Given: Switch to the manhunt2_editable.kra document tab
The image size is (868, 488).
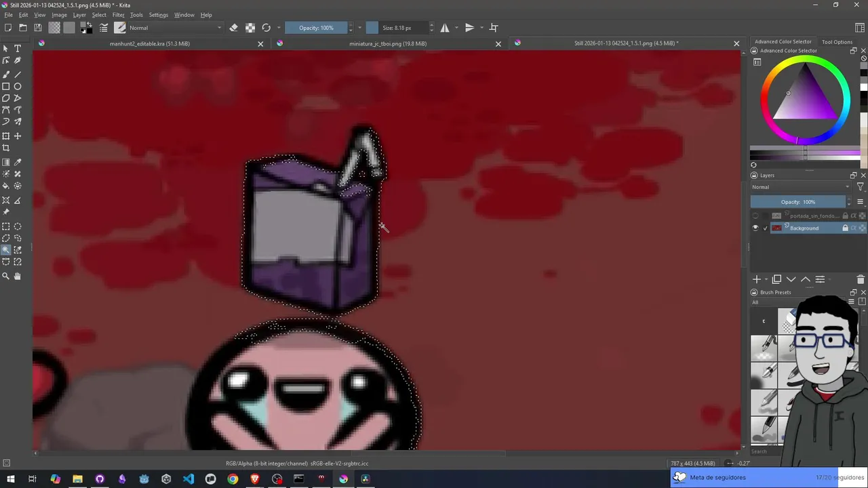Looking at the screenshot, I should (x=150, y=43).
